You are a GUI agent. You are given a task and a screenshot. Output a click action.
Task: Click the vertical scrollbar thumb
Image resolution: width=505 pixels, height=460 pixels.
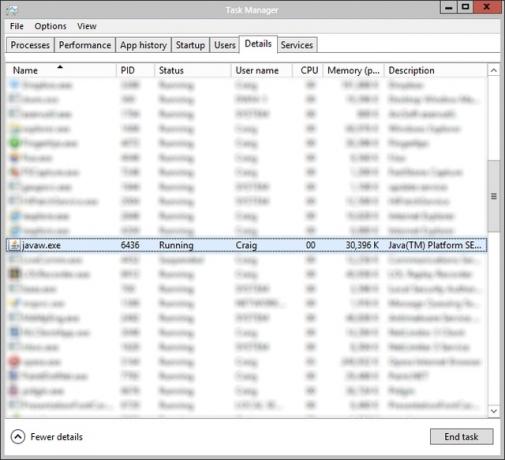[x=494, y=196]
